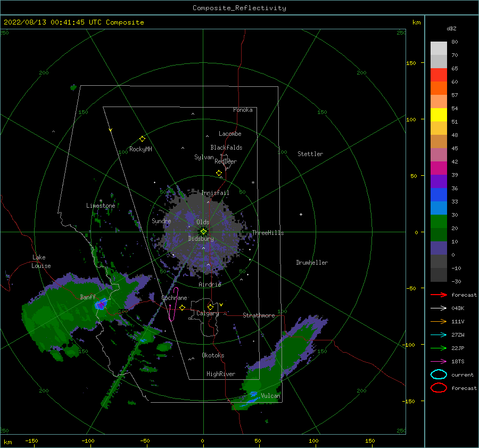Click the red forecast arrow in the legend
The height and width of the screenshot is (448, 479).
[439, 295]
